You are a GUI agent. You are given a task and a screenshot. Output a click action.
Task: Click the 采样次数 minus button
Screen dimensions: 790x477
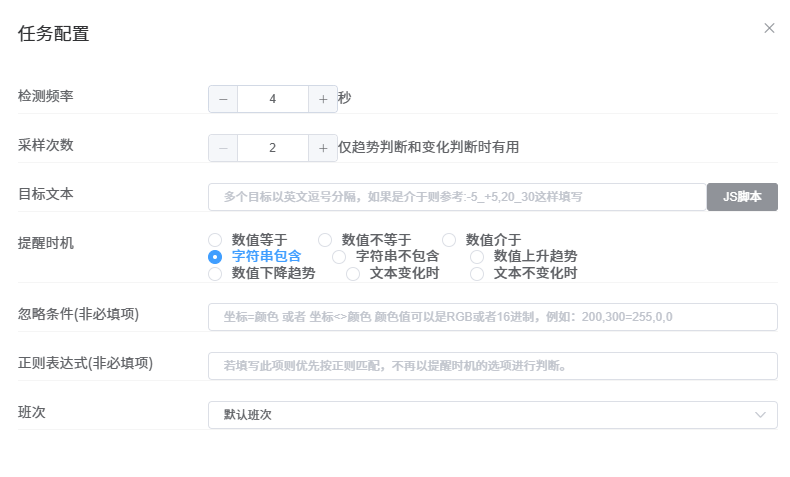(223, 148)
